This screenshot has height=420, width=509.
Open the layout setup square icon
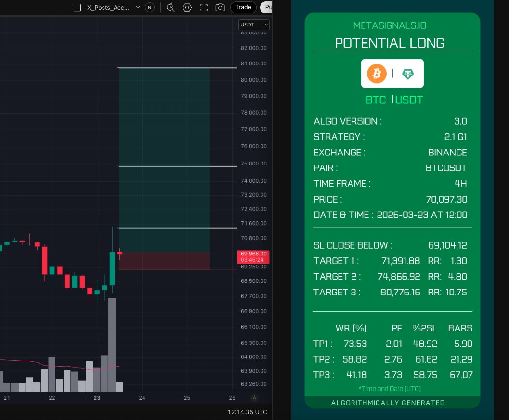coord(77,8)
